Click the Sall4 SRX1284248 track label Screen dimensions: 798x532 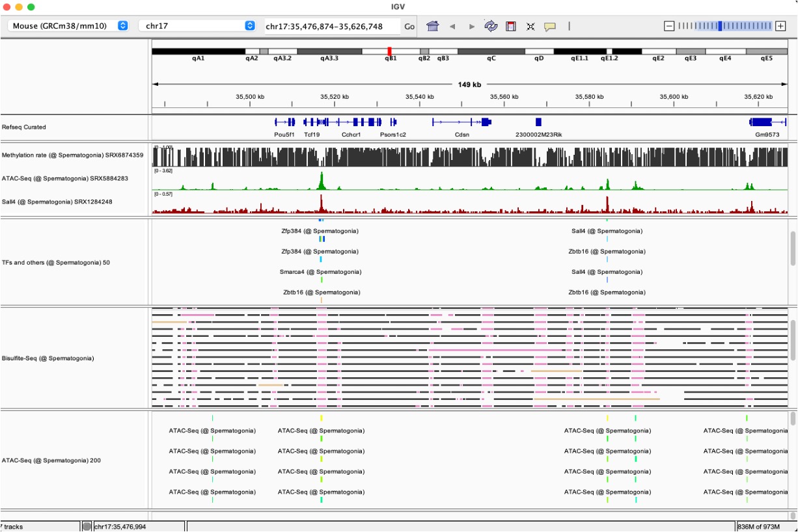click(57, 202)
